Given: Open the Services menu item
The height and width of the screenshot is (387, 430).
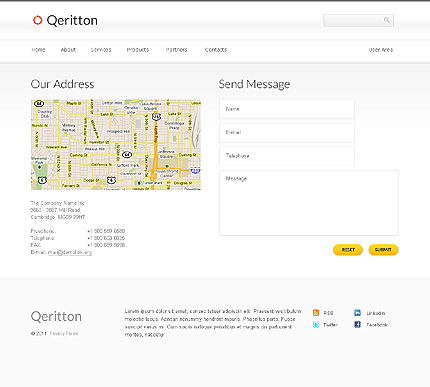Looking at the screenshot, I should point(101,50).
